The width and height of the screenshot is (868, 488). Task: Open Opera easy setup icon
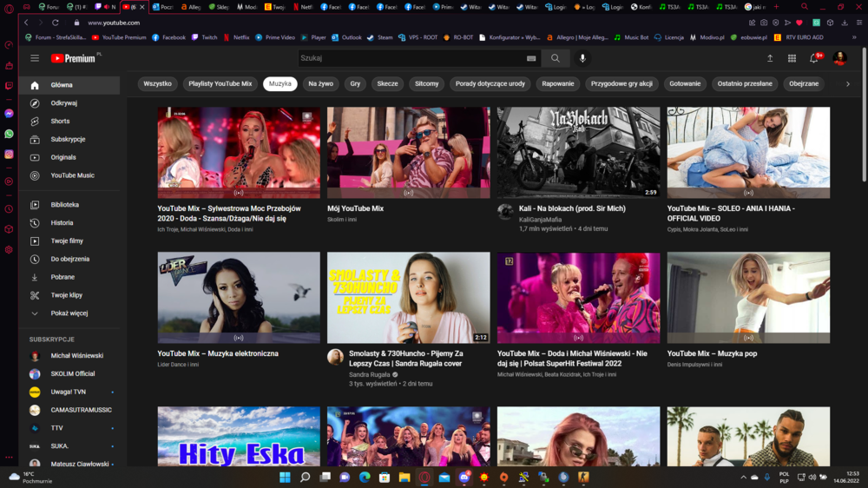[x=859, y=23]
